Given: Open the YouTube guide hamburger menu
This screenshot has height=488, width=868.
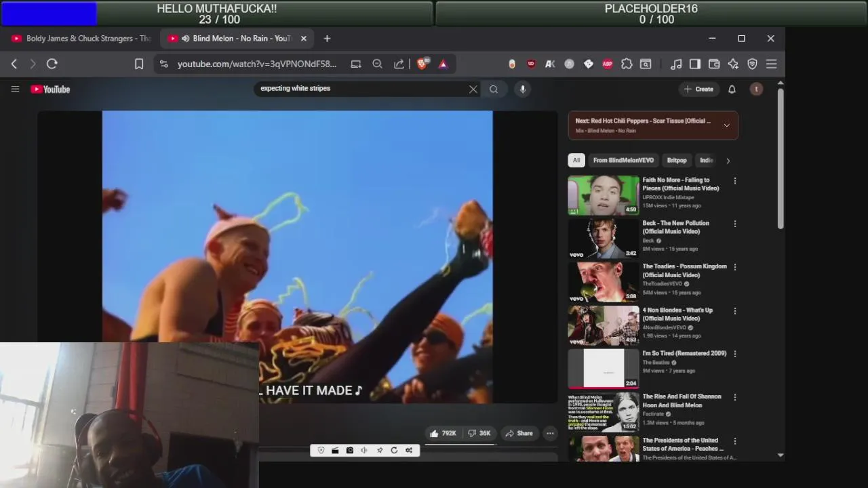Looking at the screenshot, I should pyautogui.click(x=15, y=89).
